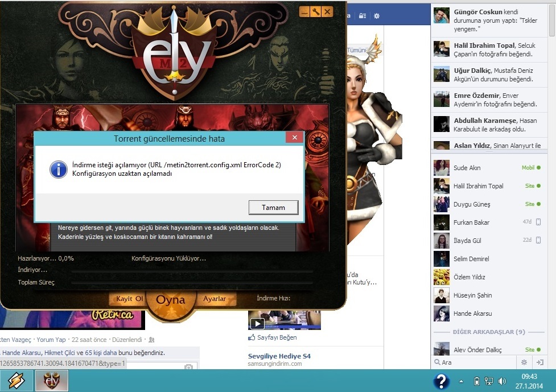Play the video thumbnail below launcher
The width and height of the screenshot is (556, 392).
(x=257, y=323)
